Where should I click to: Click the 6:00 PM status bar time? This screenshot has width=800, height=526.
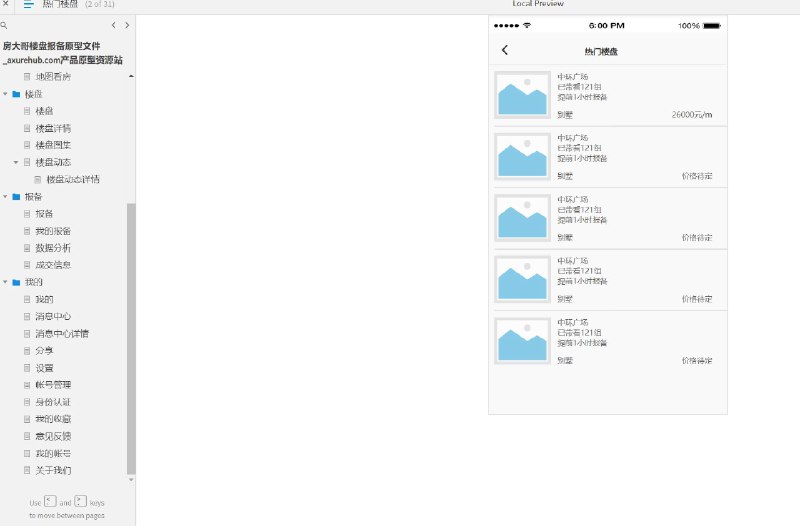(x=607, y=26)
